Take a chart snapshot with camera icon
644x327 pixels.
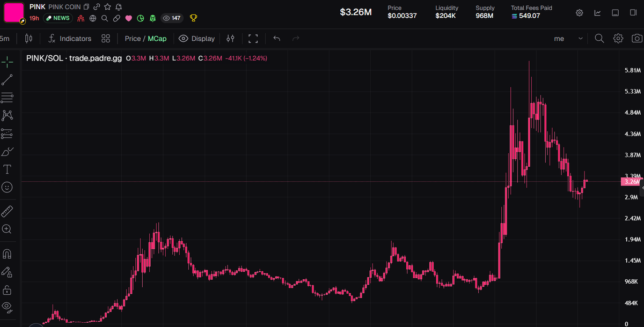click(x=637, y=39)
